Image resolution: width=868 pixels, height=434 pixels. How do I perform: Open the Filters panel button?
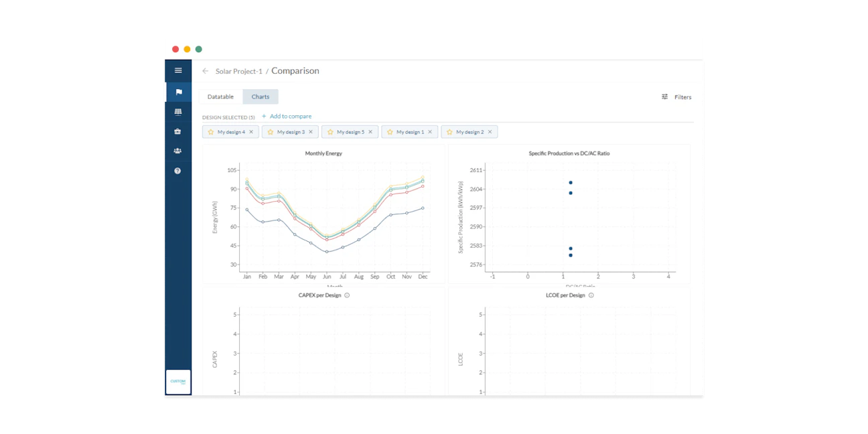pyautogui.click(x=676, y=97)
